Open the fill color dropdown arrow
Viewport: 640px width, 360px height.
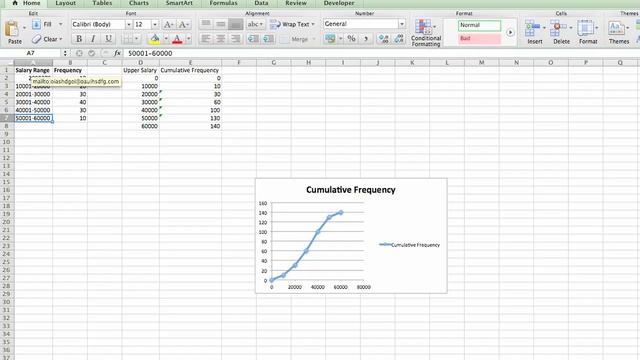coord(166,39)
